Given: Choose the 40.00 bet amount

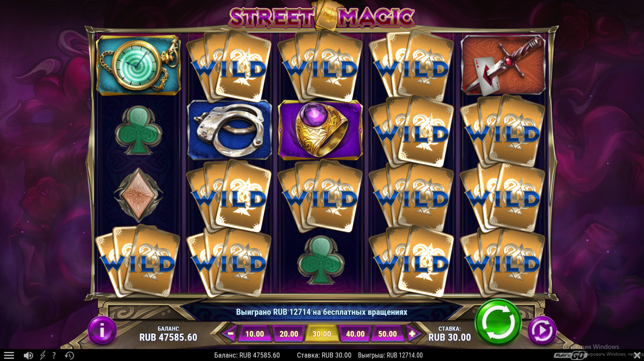Looking at the screenshot, I should 355,334.
